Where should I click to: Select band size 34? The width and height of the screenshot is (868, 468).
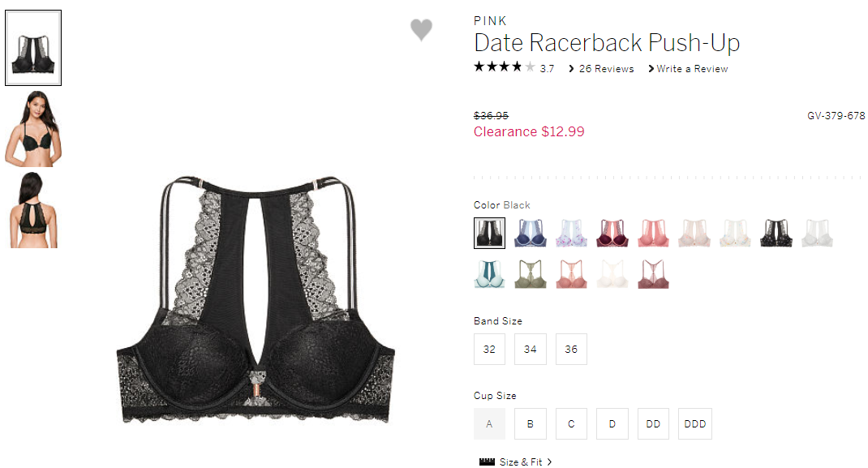[x=531, y=349]
